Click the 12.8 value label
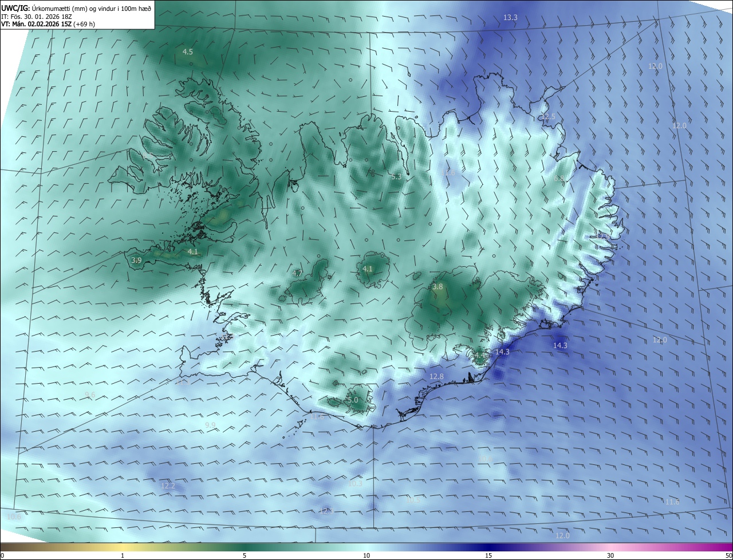This screenshot has height=560, width=733. coord(436,376)
